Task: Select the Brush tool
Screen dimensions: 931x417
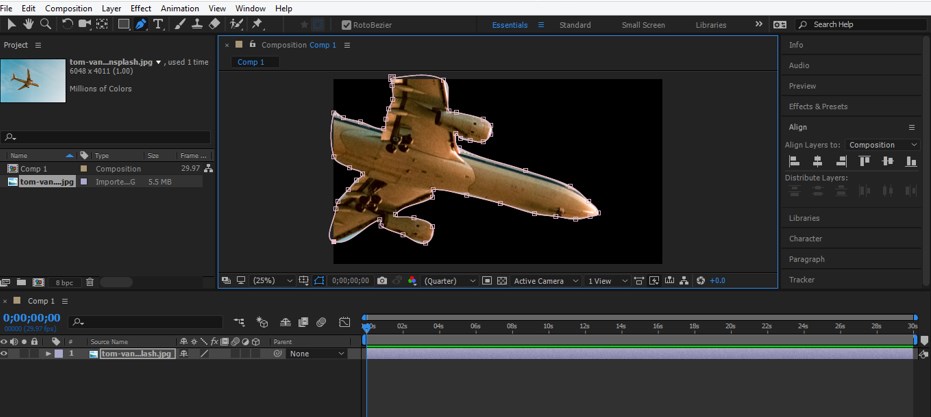Action: 180,24
